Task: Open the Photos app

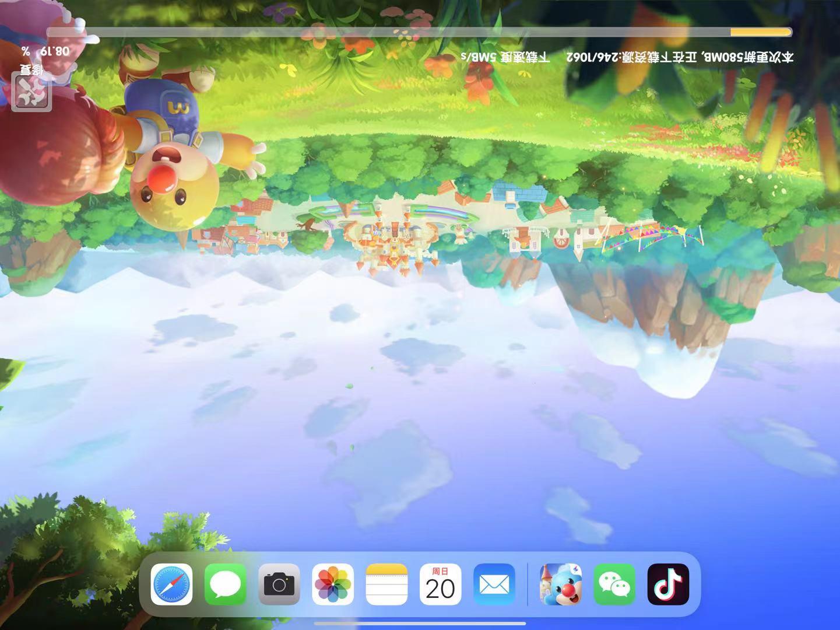Action: [x=333, y=584]
